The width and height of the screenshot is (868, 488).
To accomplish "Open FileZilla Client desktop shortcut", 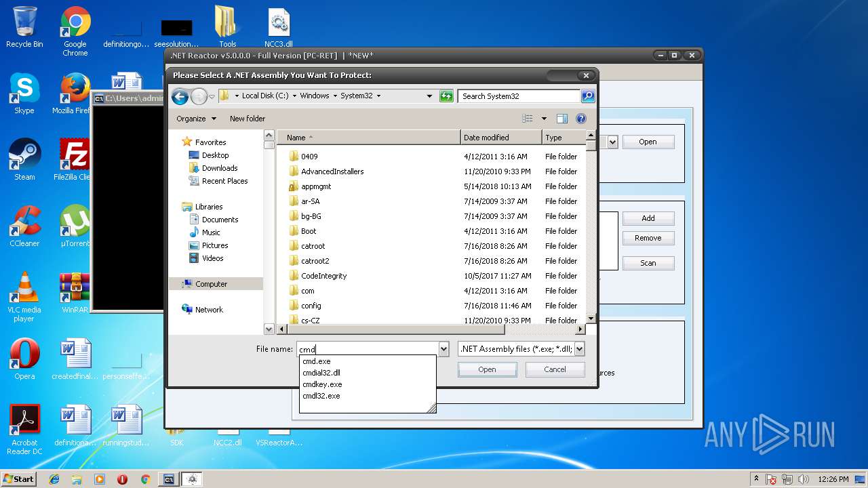I will click(75, 160).
